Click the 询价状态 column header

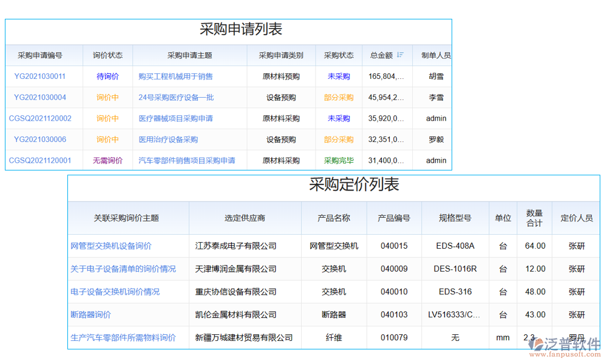click(107, 55)
